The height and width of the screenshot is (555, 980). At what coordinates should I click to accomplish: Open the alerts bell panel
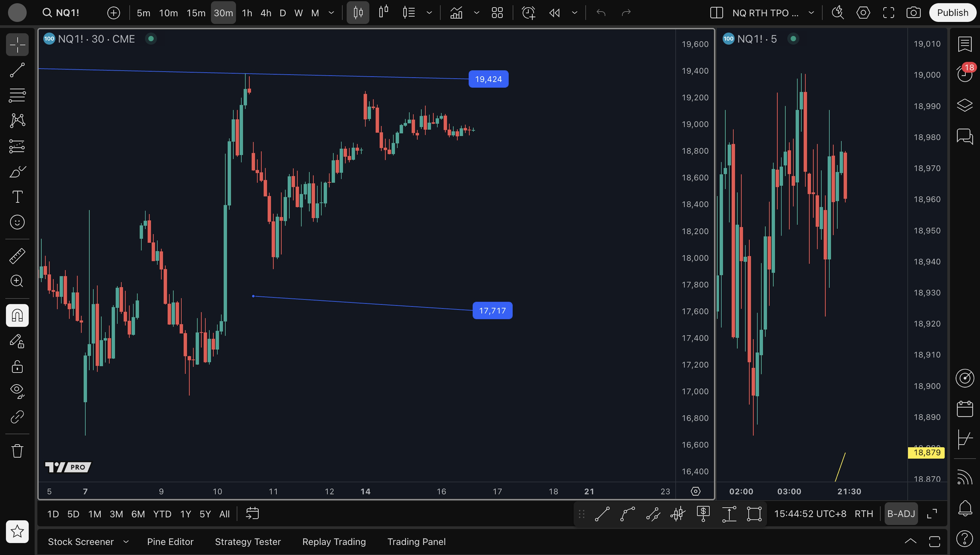(x=964, y=508)
